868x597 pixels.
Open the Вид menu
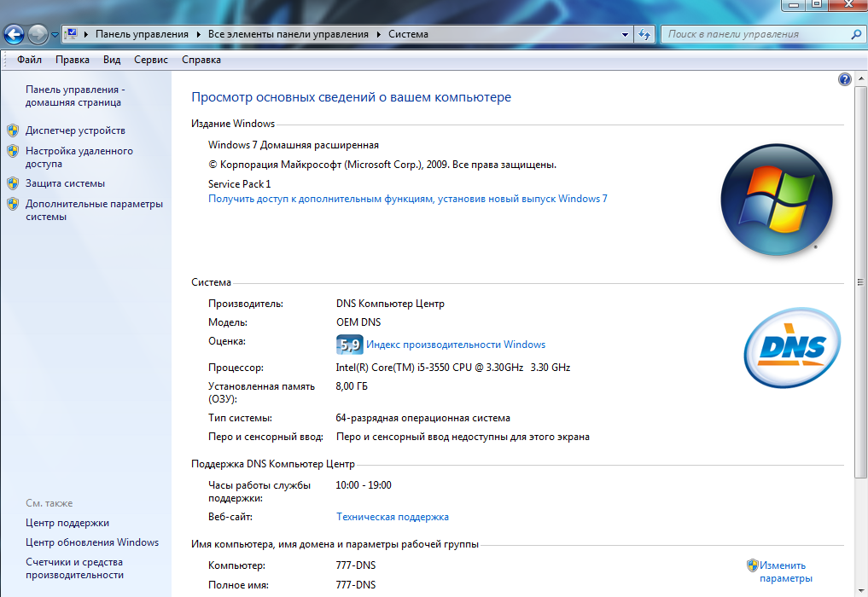tap(112, 59)
